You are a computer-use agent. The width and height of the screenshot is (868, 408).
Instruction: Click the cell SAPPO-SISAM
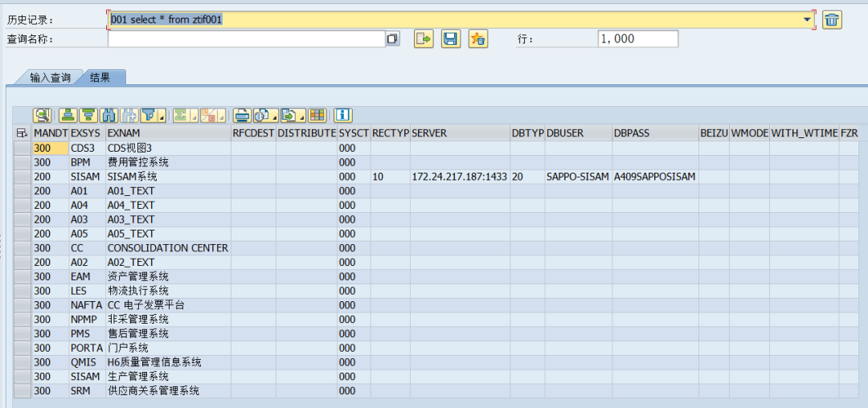point(579,177)
